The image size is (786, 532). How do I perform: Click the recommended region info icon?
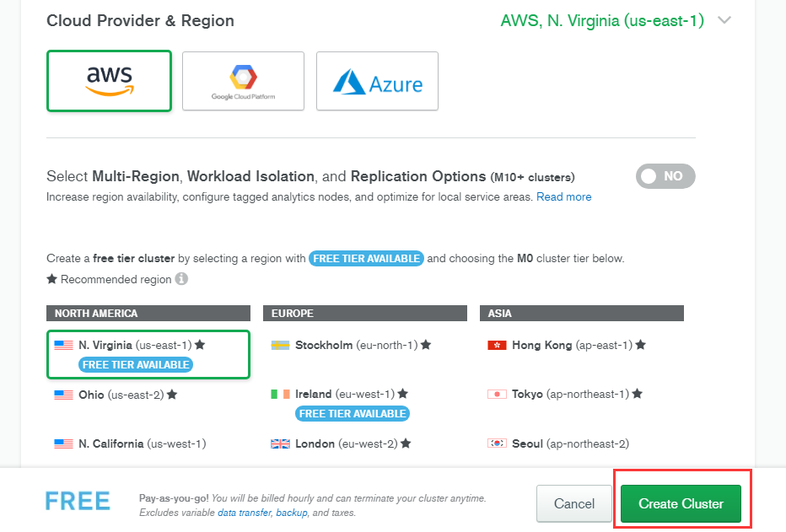tap(181, 279)
